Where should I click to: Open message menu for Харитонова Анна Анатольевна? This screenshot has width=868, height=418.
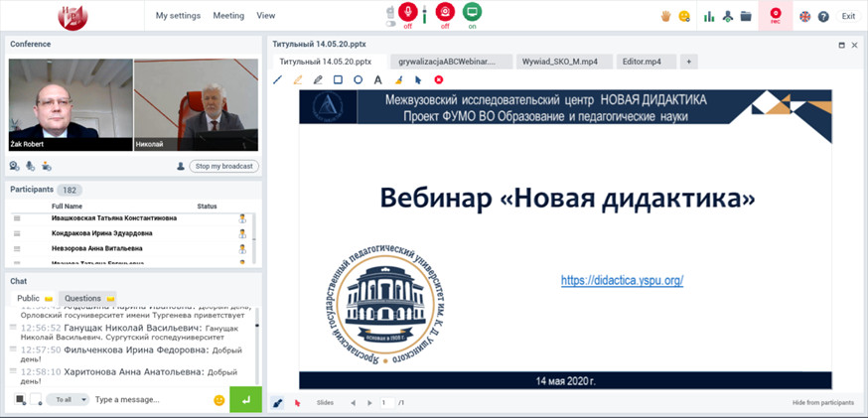(13, 371)
